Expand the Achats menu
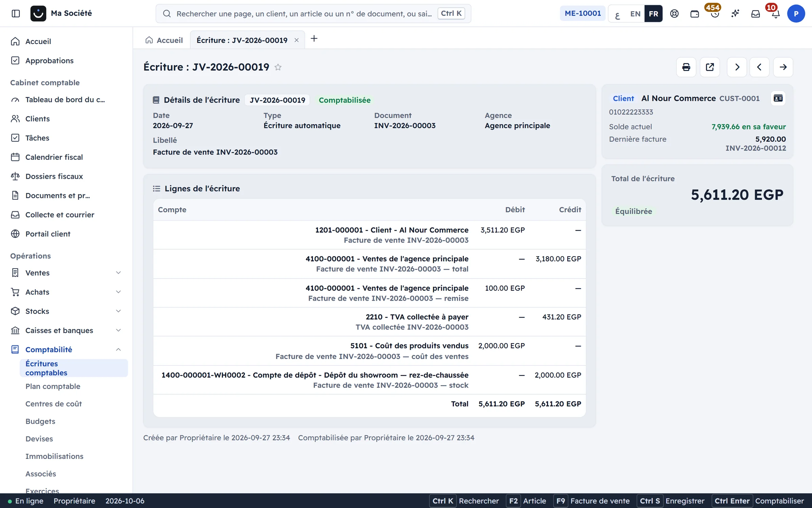 [x=66, y=292]
